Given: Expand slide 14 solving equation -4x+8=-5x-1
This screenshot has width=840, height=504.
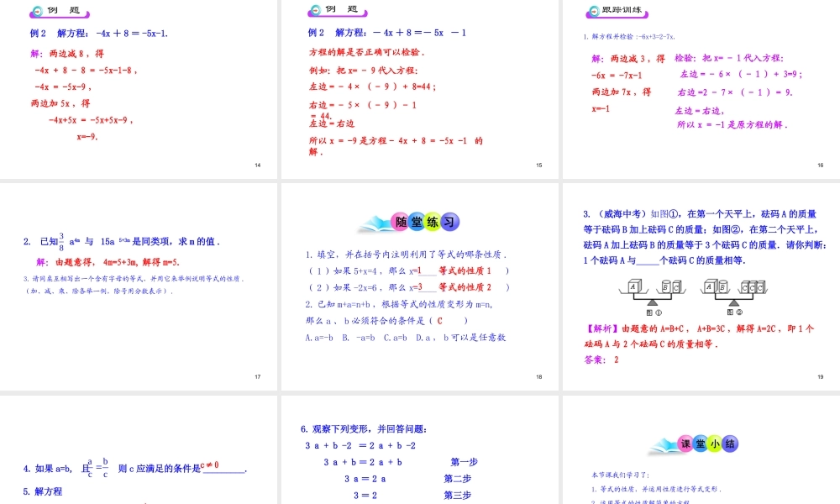Looking at the screenshot, I should (x=139, y=84).
